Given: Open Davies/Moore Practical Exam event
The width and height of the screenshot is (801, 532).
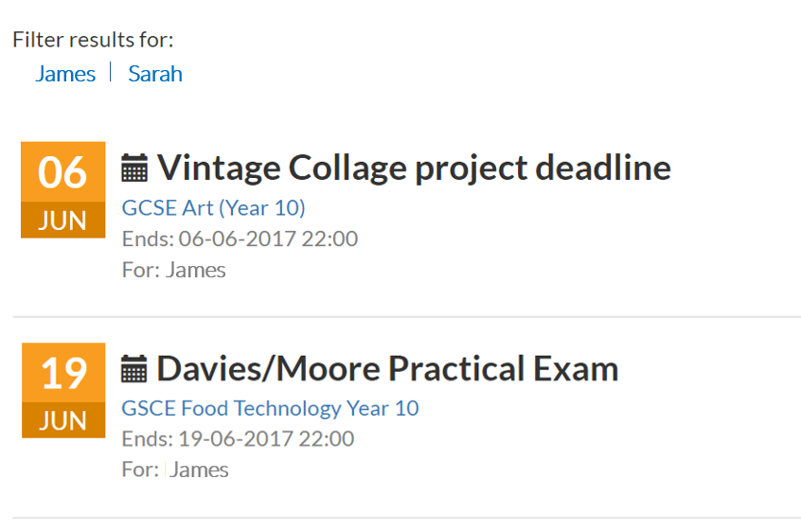Looking at the screenshot, I should pyautogui.click(x=387, y=368).
